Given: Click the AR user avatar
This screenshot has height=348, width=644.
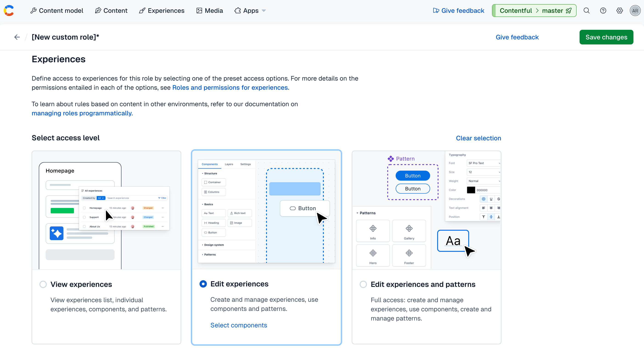Looking at the screenshot, I should pyautogui.click(x=635, y=11).
